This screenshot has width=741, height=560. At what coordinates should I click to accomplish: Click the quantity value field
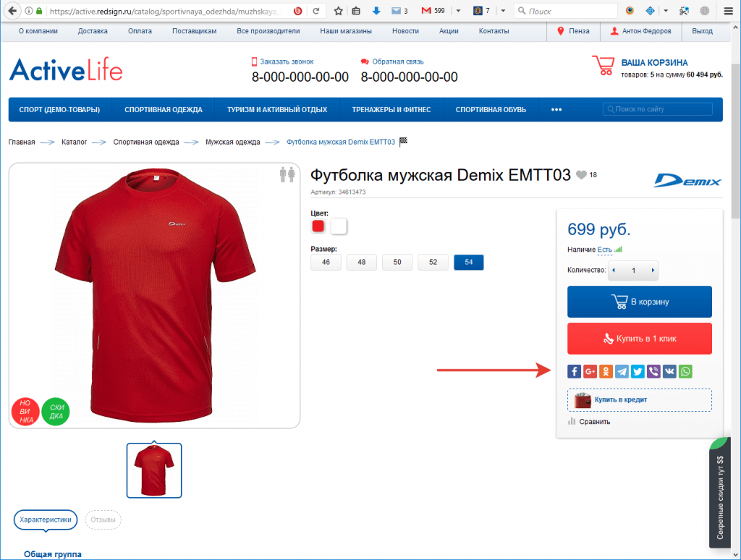click(x=633, y=271)
